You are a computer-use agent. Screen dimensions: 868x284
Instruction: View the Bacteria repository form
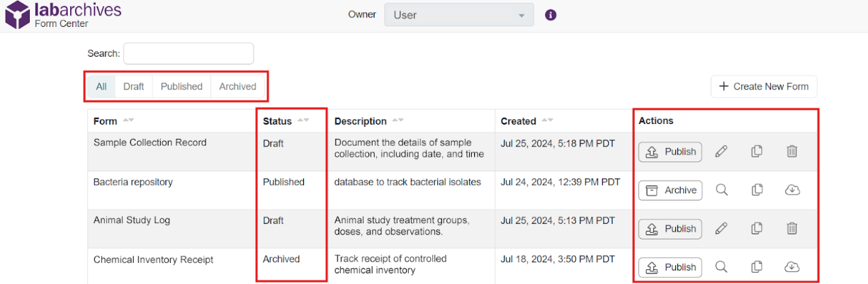click(721, 190)
